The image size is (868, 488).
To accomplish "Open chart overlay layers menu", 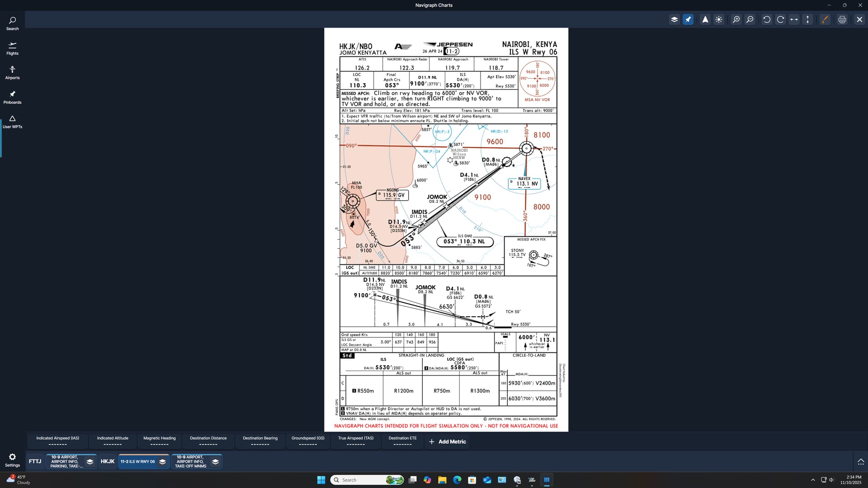I will pos(674,19).
